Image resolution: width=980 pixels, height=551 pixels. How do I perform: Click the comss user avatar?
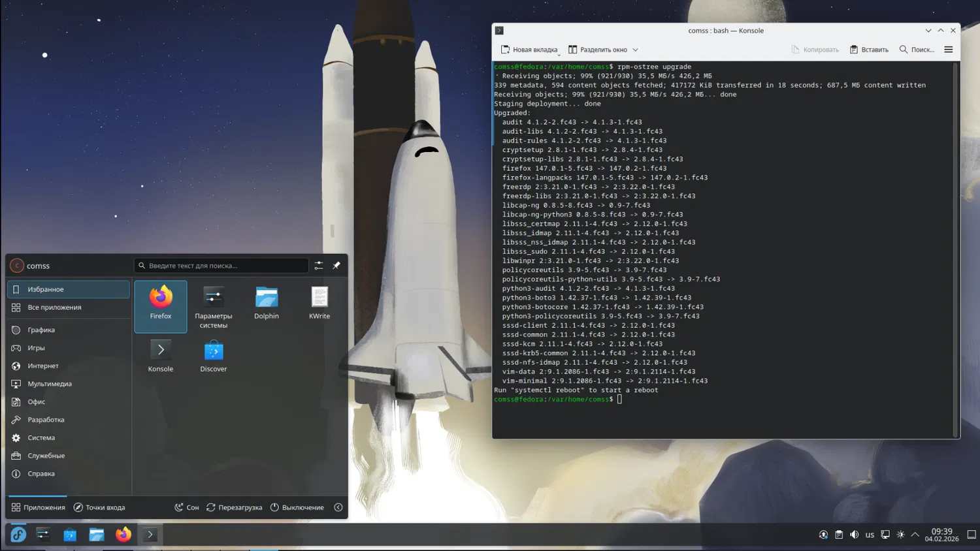(17, 266)
